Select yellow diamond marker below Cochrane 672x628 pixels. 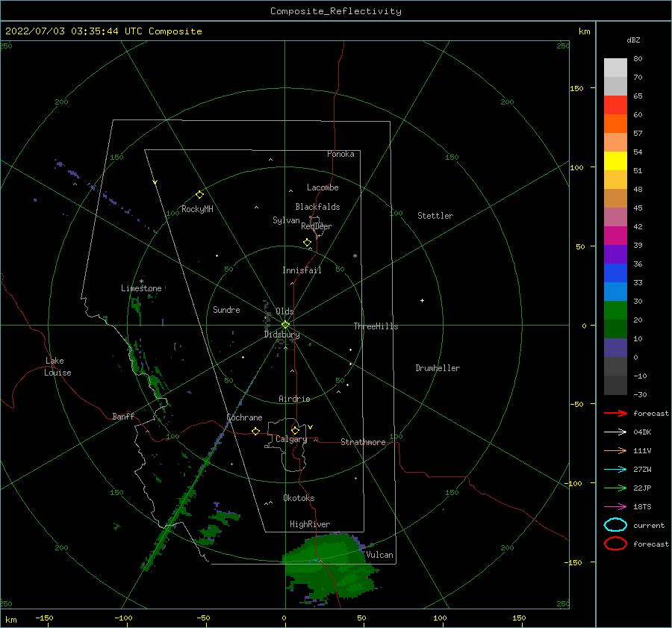255,432
